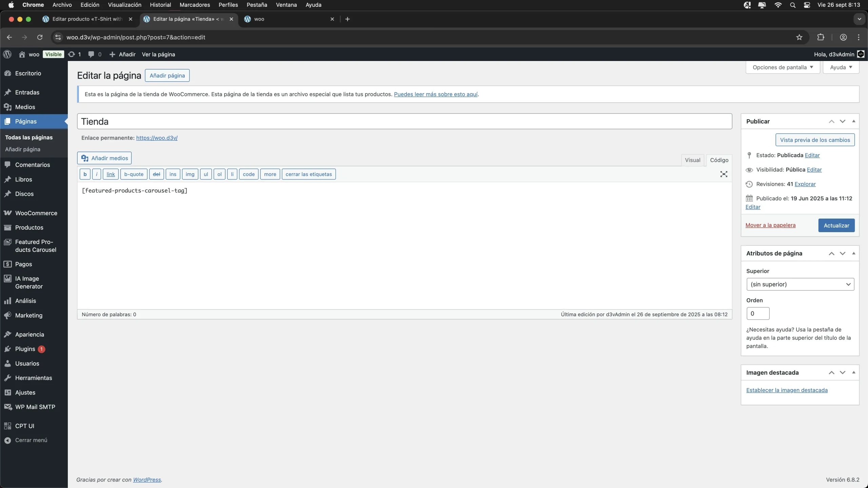Click Establecer la imagen destacada link
Screen dimensions: 868x488
click(x=787, y=390)
